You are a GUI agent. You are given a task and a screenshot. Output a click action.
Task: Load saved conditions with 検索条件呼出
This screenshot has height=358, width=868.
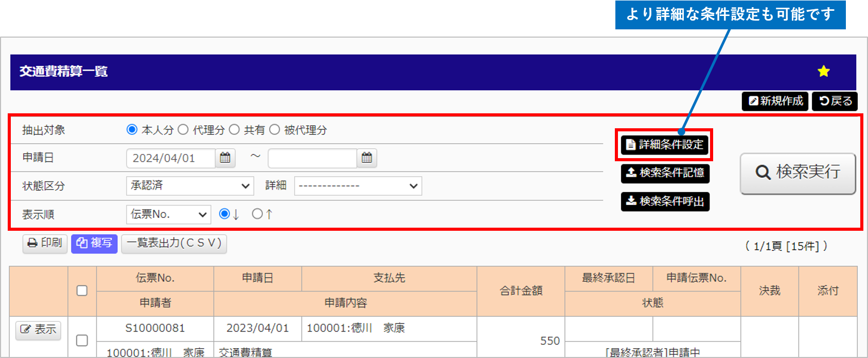tap(665, 201)
